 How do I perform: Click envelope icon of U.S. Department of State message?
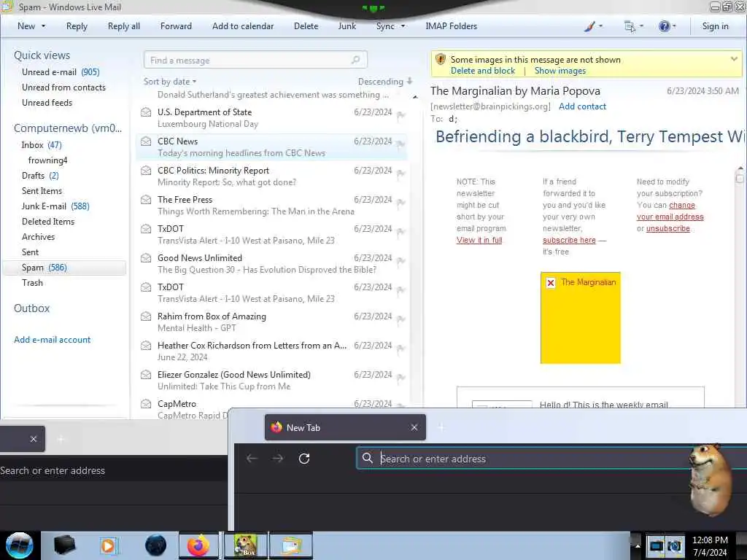[x=146, y=112]
